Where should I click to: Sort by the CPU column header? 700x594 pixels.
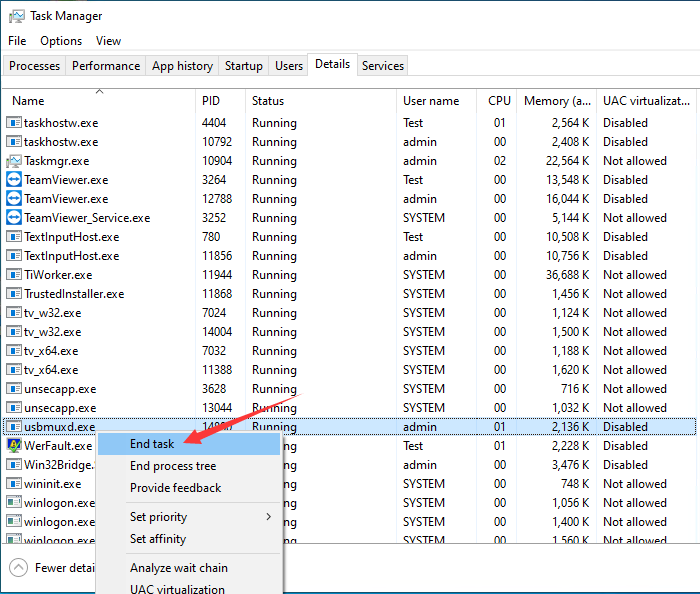point(497,100)
